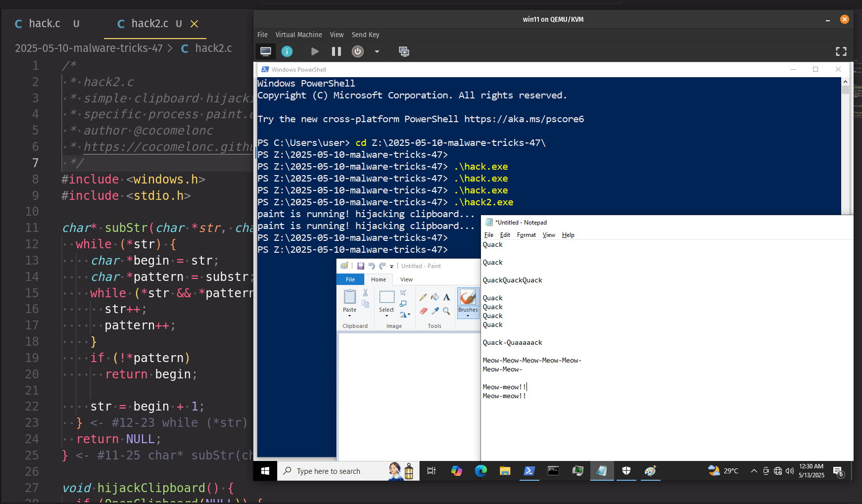The image size is (862, 504).
Task: Click the rectangular Select tool icon
Action: tap(386, 297)
